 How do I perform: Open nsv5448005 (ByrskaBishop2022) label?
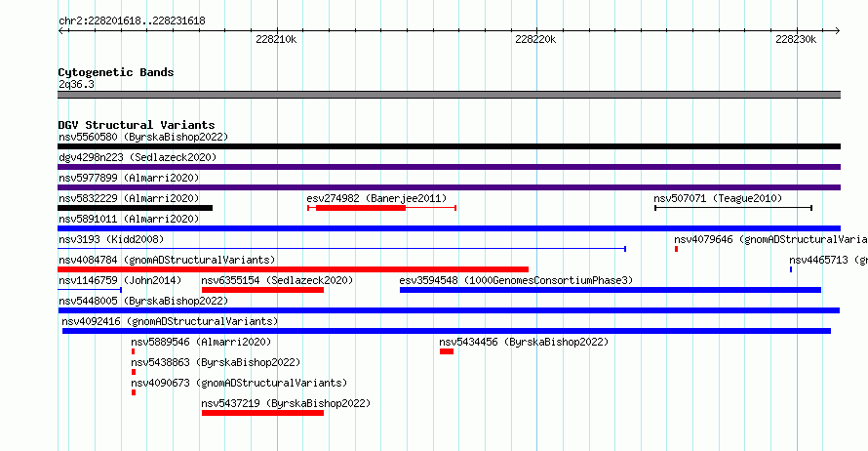pos(143,301)
